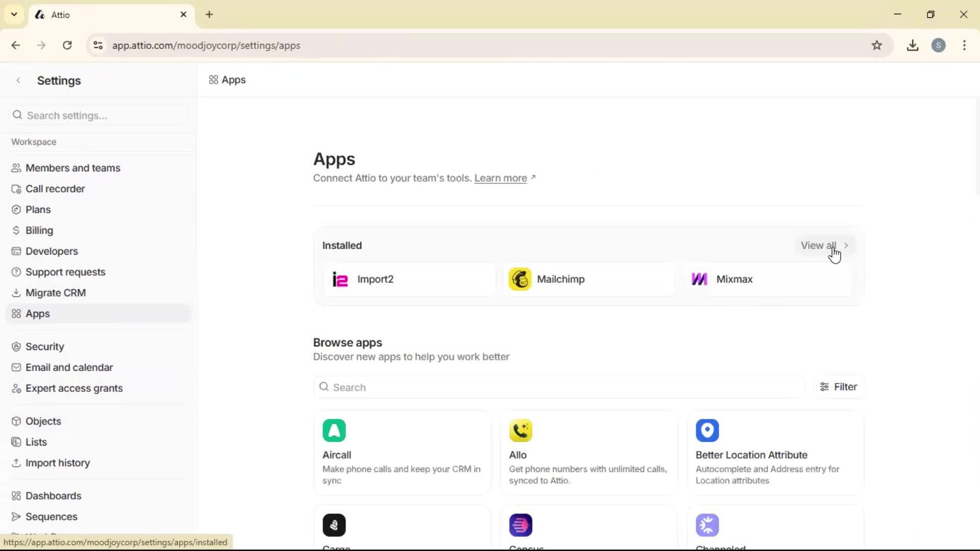The width and height of the screenshot is (980, 551).
Task: Click the Mailchimp app icon
Action: click(x=520, y=279)
